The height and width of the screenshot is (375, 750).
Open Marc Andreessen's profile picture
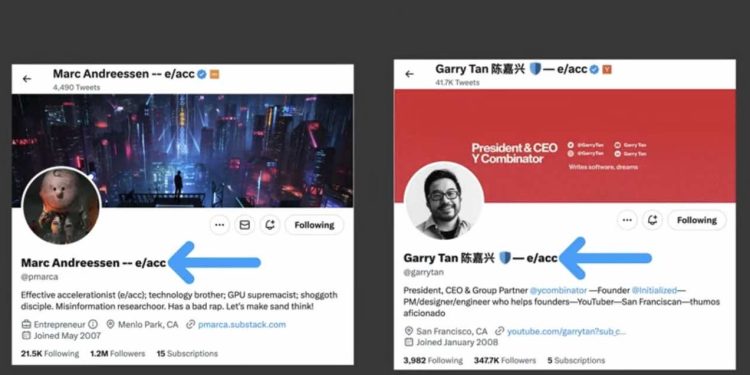tap(61, 206)
